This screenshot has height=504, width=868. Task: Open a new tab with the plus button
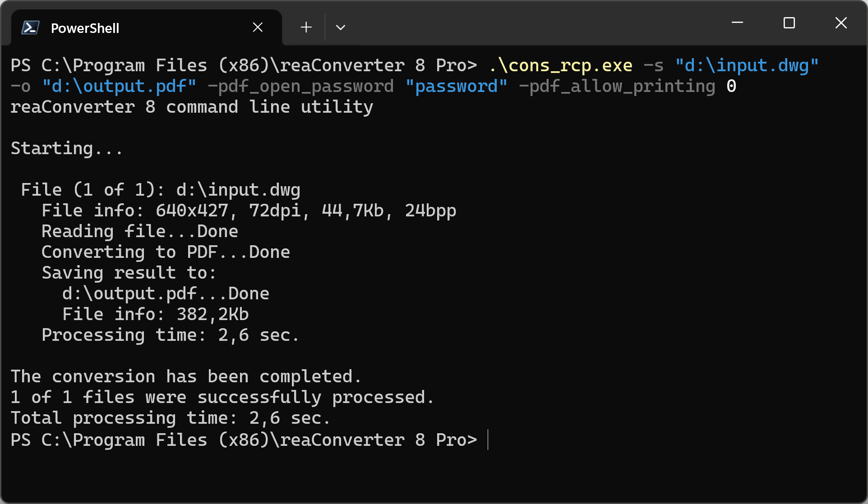(x=306, y=27)
